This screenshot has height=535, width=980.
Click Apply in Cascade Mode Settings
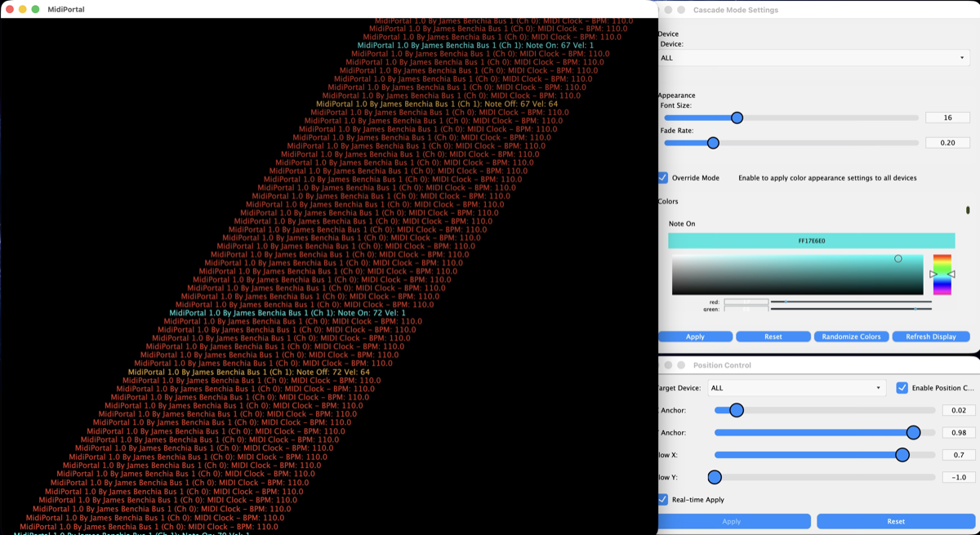pyautogui.click(x=695, y=337)
